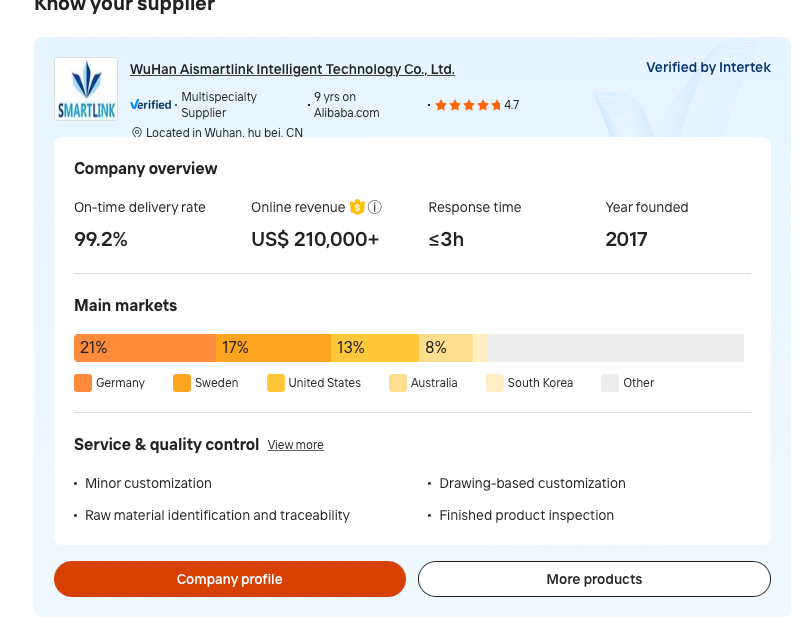Open WuHan Aismartlink Intelligent Technology company link
The height and width of the screenshot is (642, 805).
point(292,69)
